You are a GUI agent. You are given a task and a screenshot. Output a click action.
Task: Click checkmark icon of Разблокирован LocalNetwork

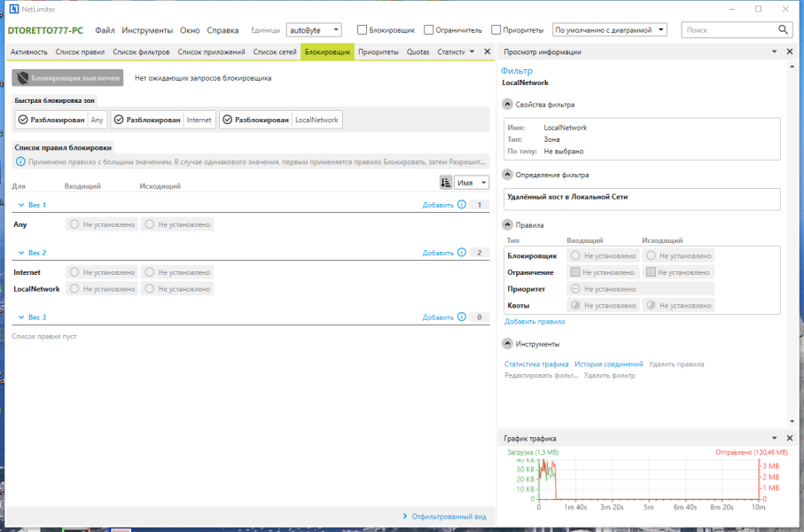[228, 120]
